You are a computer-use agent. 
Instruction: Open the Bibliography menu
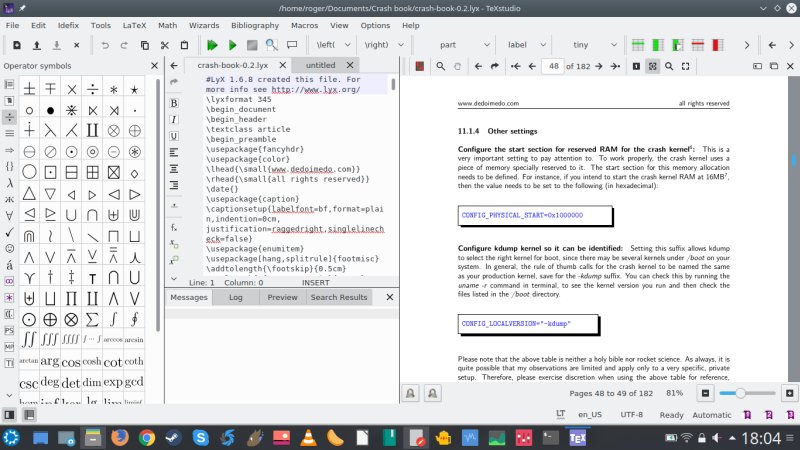254,25
